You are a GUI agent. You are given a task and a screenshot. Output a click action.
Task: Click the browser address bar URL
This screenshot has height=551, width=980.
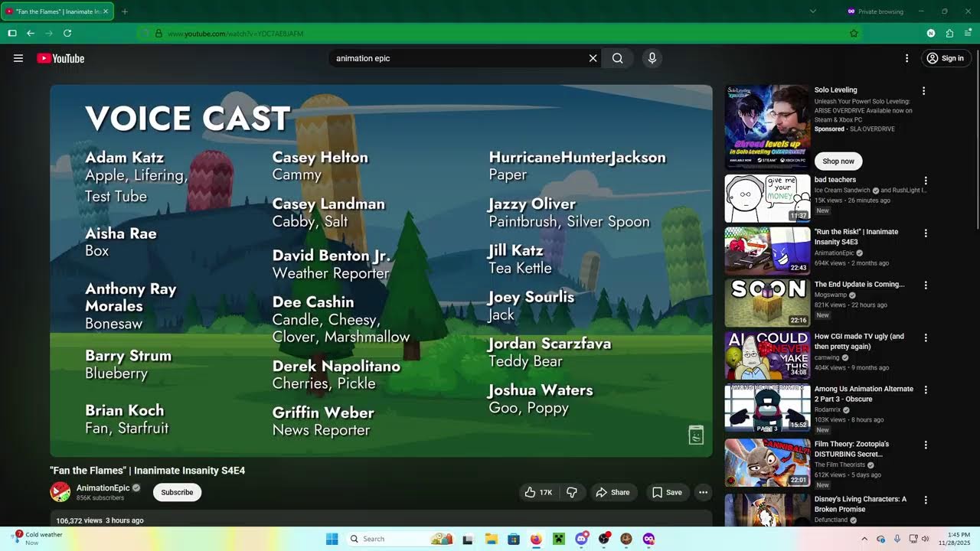235,34
